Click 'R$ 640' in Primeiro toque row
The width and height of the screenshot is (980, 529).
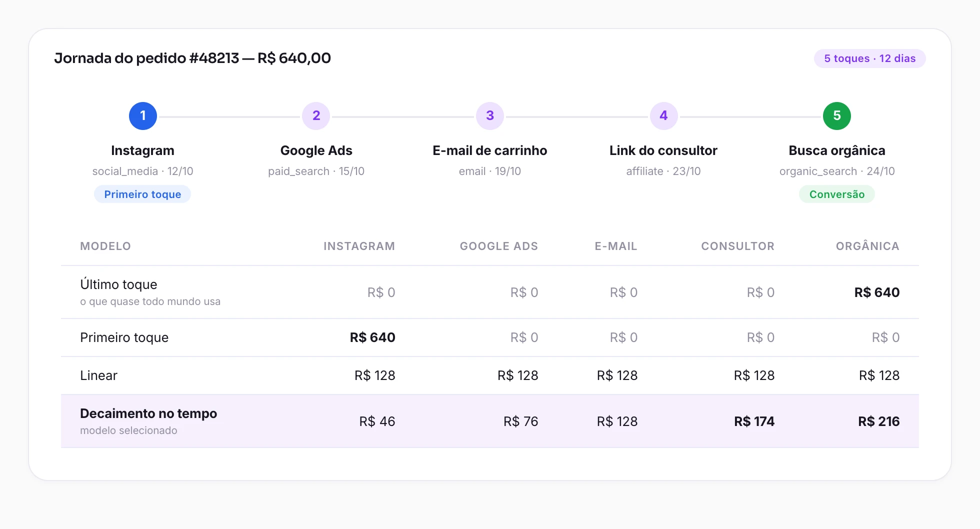[x=372, y=337]
